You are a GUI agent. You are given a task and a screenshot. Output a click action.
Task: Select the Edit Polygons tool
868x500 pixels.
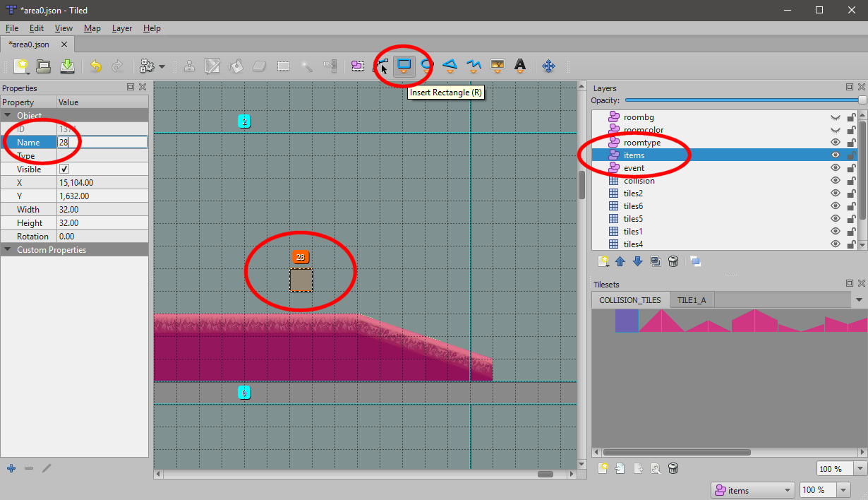pos(382,66)
